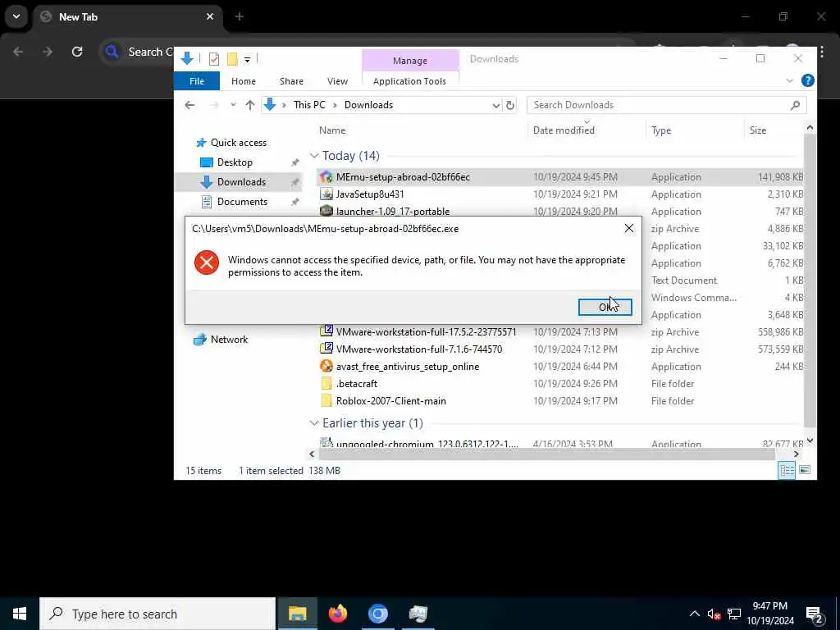Reload page in the browser window
This screenshot has height=630, width=840.
(x=77, y=52)
